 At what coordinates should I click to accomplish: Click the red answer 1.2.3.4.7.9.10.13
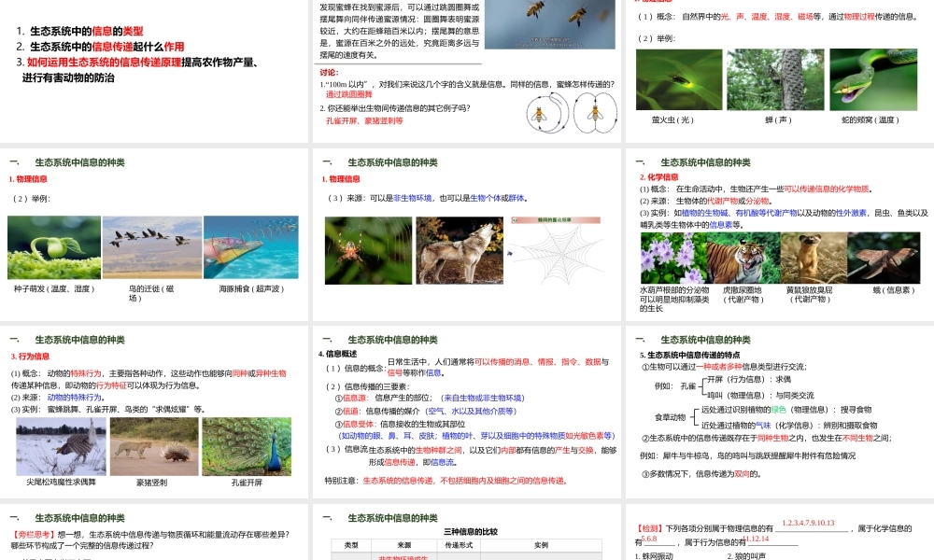tap(808, 523)
